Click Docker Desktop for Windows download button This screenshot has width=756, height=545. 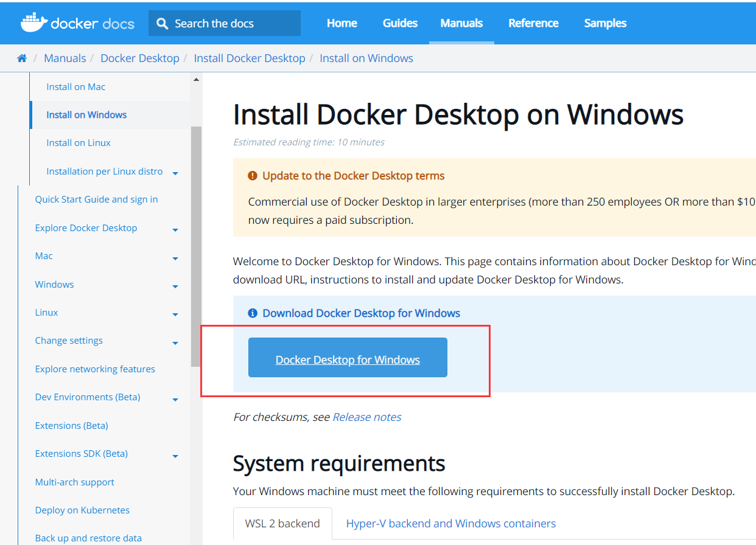click(348, 358)
